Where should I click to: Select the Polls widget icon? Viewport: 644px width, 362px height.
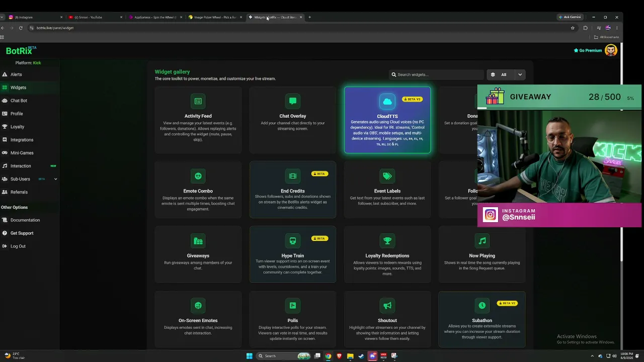point(293,306)
